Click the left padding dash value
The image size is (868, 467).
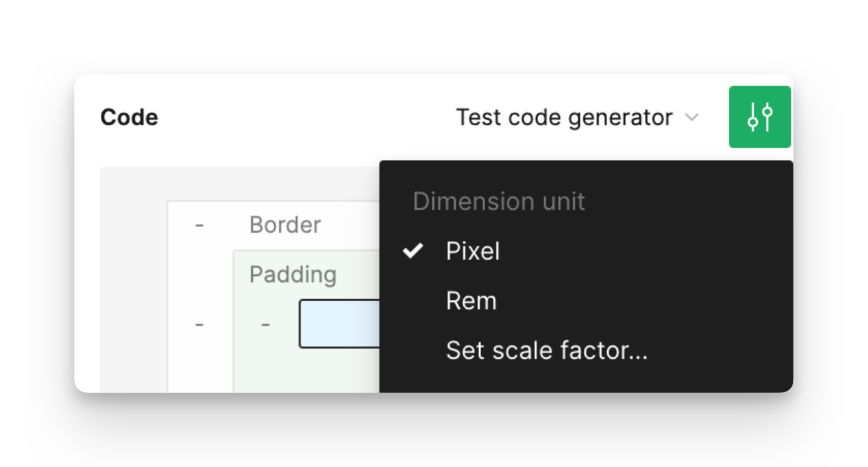coord(265,324)
